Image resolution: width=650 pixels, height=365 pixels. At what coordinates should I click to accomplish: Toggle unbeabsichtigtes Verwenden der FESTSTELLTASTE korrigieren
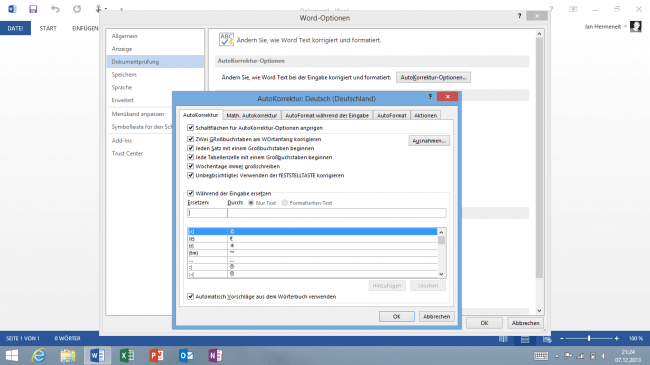coord(191,175)
